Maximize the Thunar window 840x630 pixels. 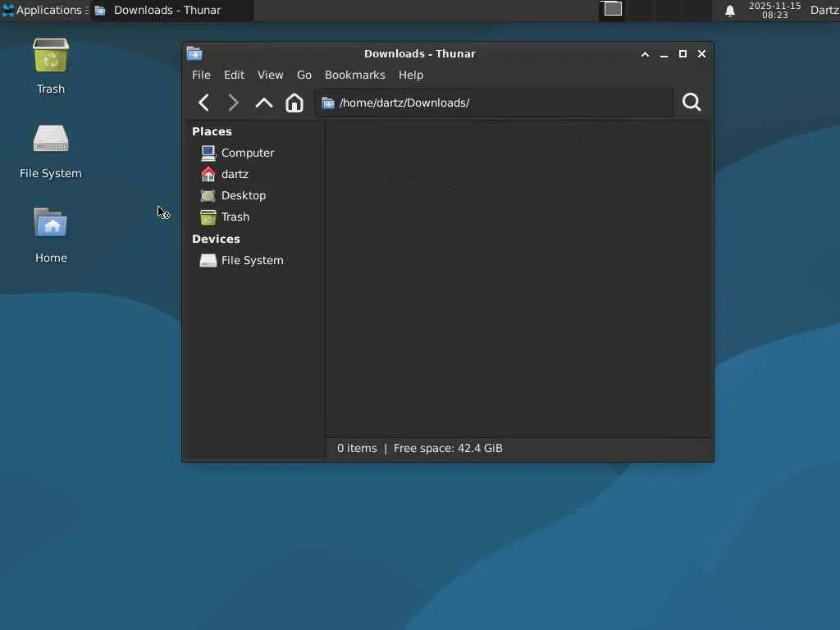point(682,54)
